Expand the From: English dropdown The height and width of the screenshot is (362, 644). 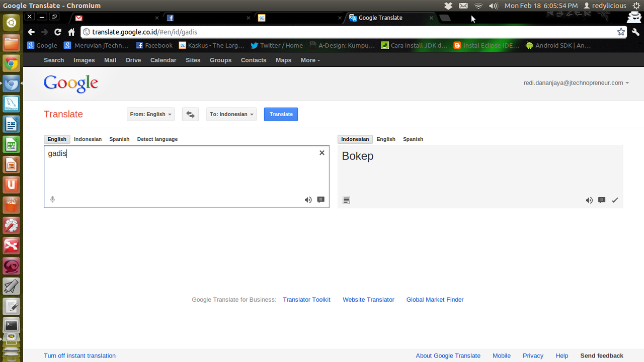(150, 114)
